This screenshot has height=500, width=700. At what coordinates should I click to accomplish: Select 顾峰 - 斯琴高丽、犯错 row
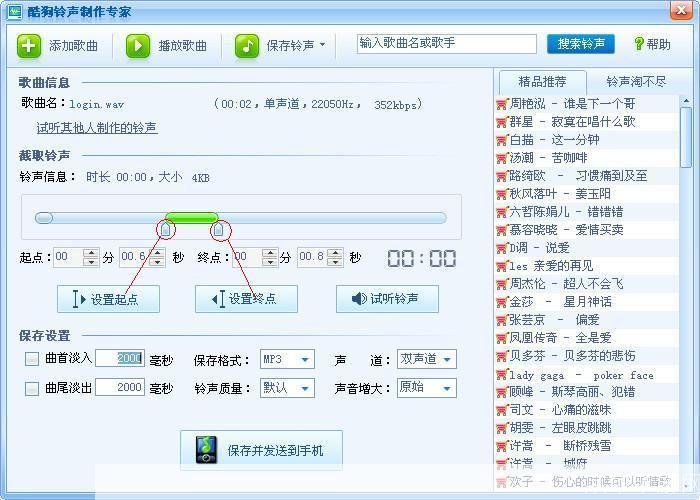[x=587, y=392]
